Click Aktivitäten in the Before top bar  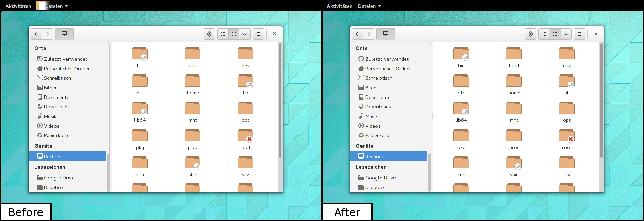click(18, 6)
